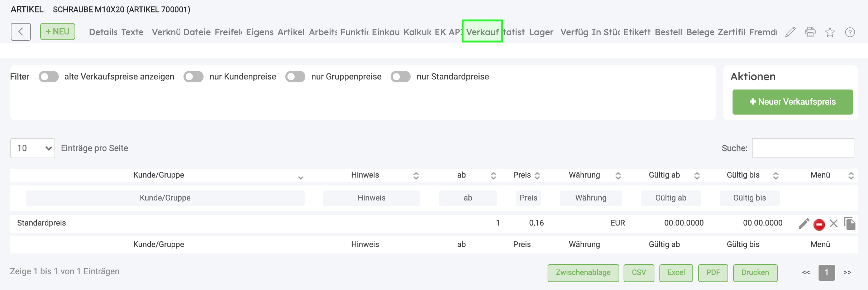
Task: Open the Details tab
Action: 103,32
